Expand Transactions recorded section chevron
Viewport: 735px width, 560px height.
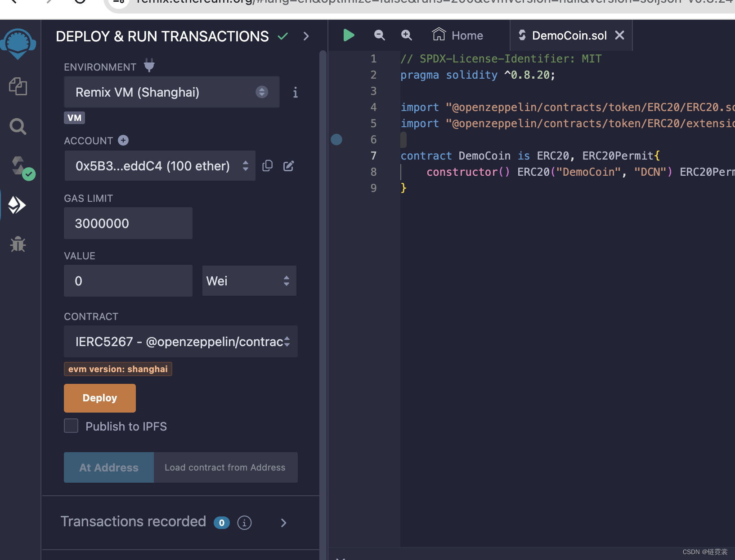click(283, 523)
